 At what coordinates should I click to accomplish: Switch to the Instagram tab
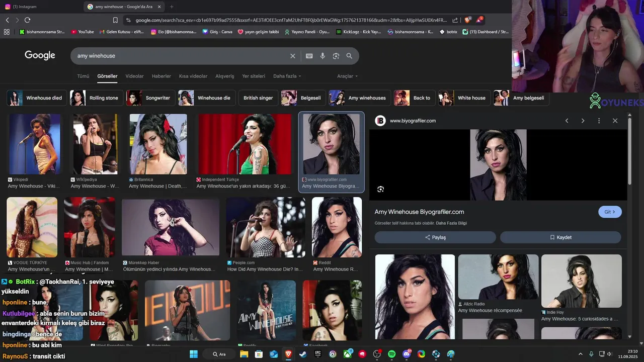(40, 7)
